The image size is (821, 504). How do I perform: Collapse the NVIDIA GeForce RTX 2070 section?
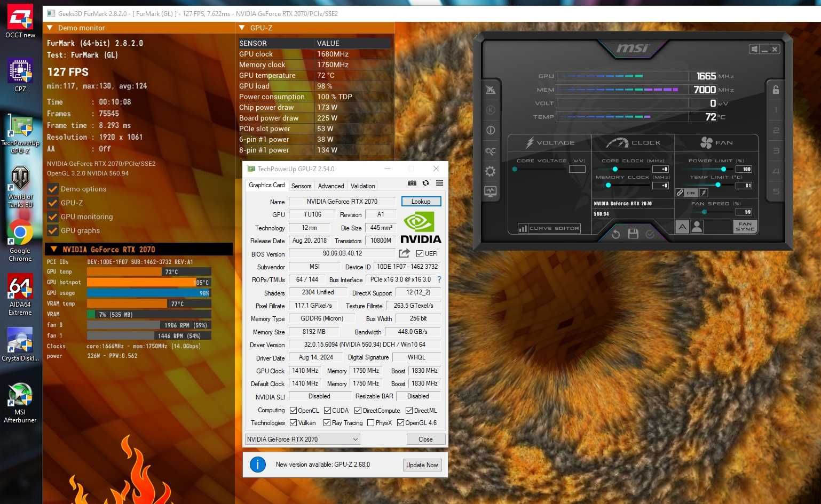pos(54,249)
